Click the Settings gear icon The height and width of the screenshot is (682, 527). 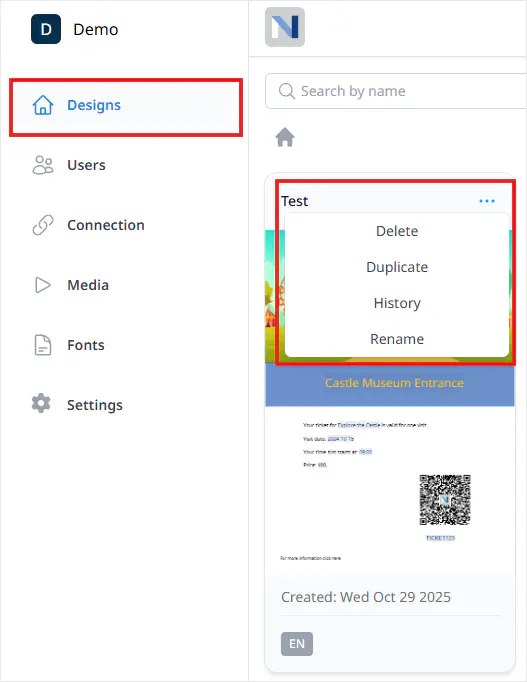(x=41, y=403)
